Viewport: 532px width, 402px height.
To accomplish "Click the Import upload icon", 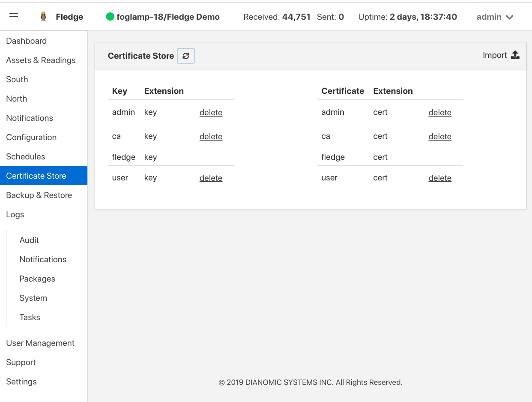I will coord(515,55).
